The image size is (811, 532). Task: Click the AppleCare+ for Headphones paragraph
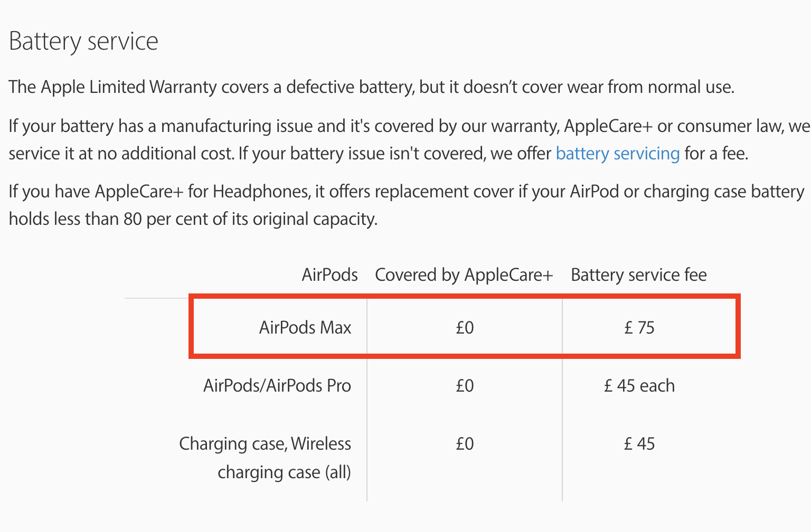[x=407, y=205]
